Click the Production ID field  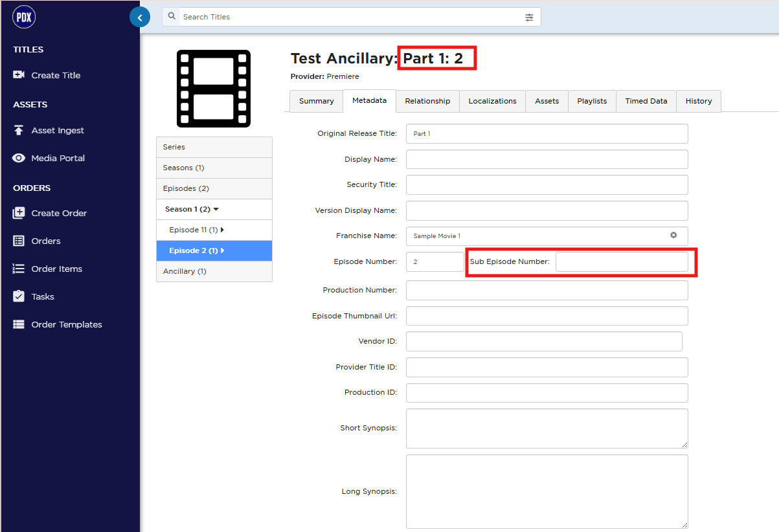[547, 392]
